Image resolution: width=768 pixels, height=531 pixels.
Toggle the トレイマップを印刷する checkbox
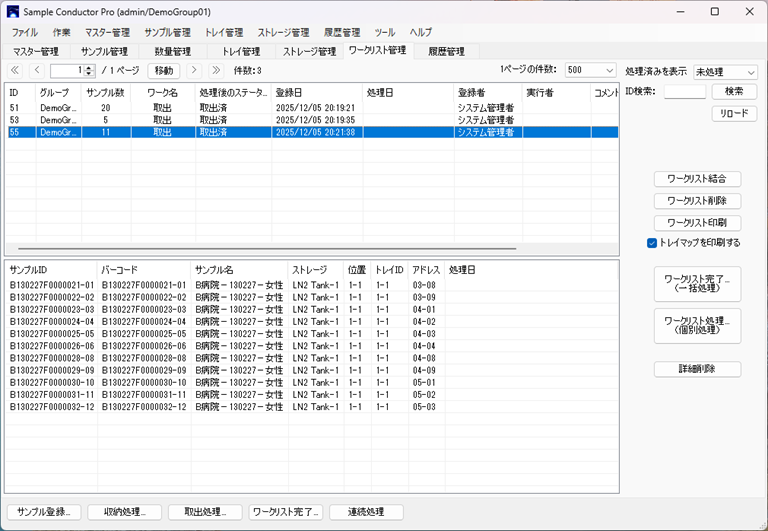point(652,243)
